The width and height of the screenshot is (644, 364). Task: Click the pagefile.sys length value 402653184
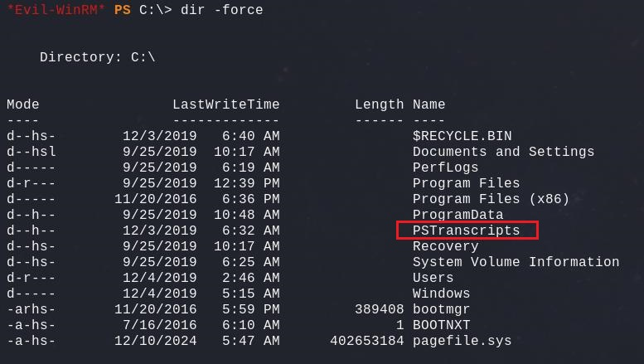(366, 341)
